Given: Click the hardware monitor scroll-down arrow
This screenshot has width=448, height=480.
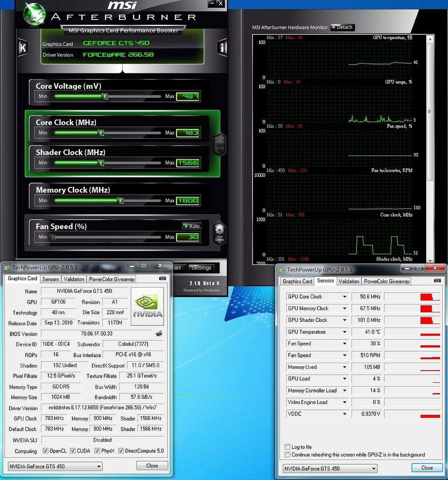Looking at the screenshot, I should (x=430, y=261).
